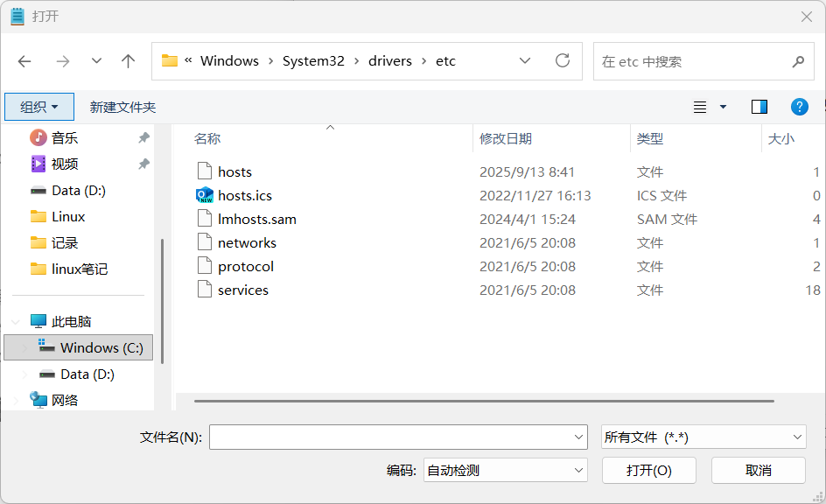Select the services file
The image size is (826, 504).
point(243,290)
